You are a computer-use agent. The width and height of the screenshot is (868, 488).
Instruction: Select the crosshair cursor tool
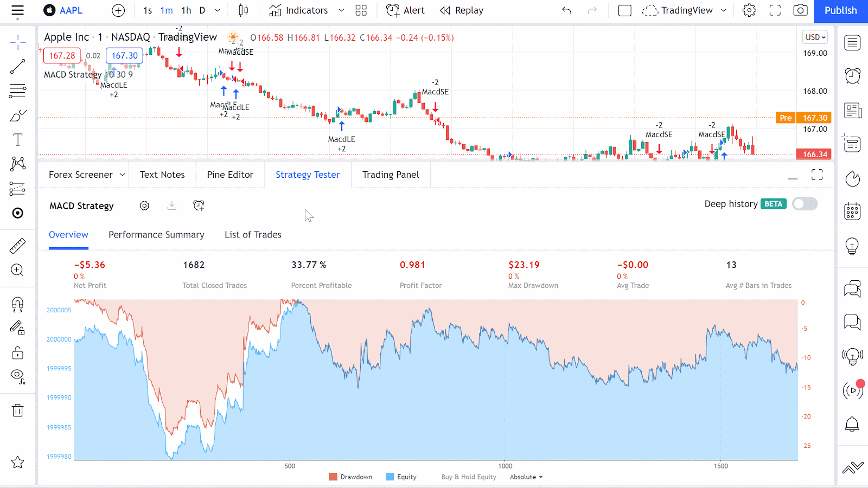[x=17, y=42]
